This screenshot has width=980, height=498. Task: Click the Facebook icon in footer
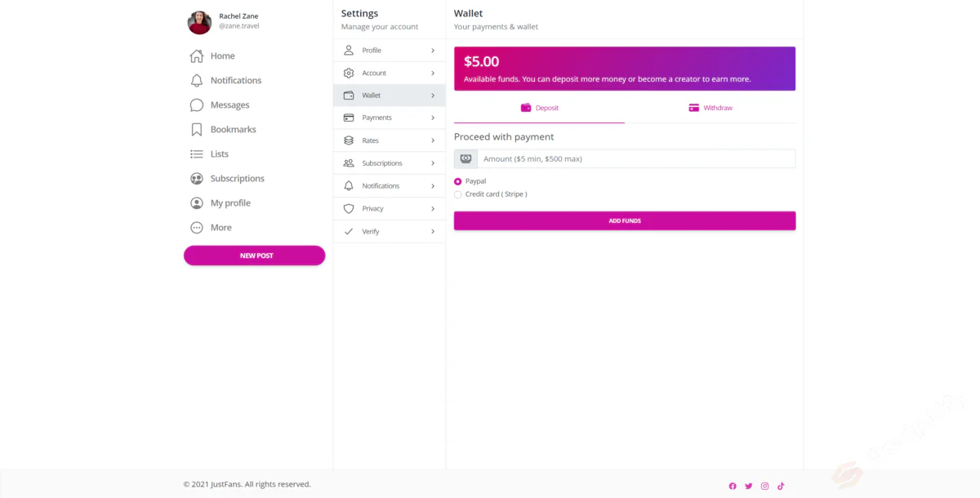tap(733, 486)
